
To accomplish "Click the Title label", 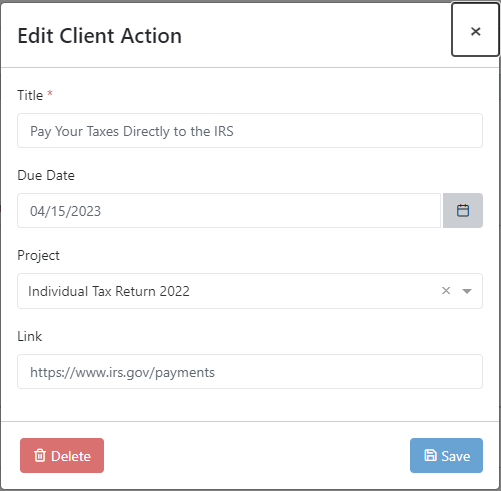I will (30, 95).
